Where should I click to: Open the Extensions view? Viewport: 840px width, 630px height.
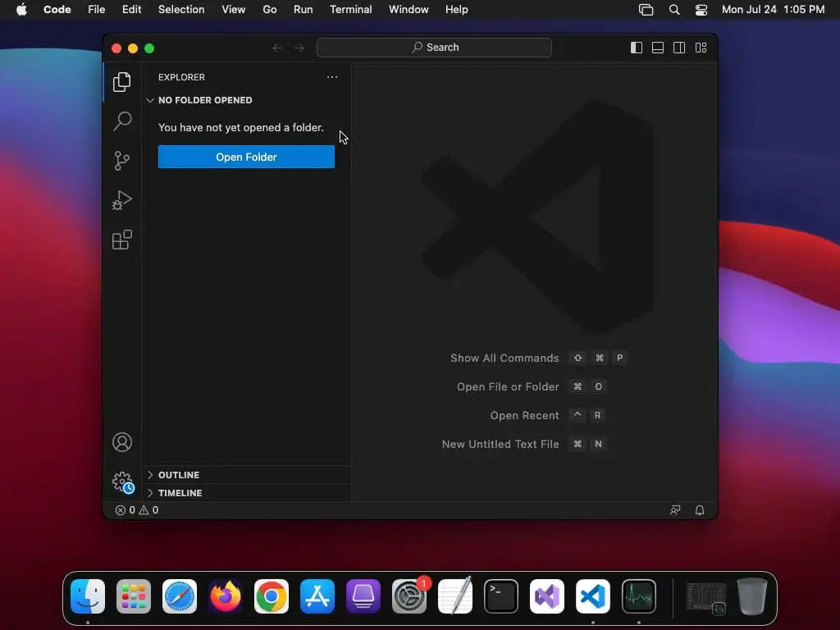pyautogui.click(x=122, y=240)
